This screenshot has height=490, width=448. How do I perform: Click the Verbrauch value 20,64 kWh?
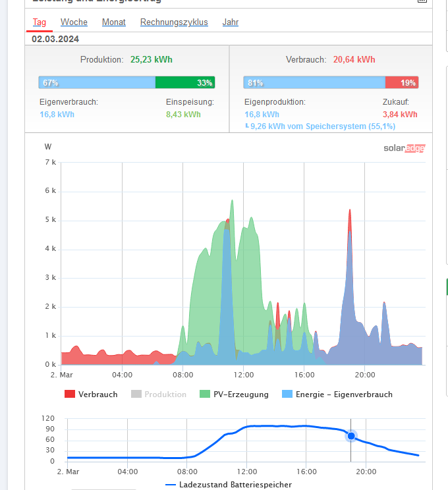(x=354, y=60)
